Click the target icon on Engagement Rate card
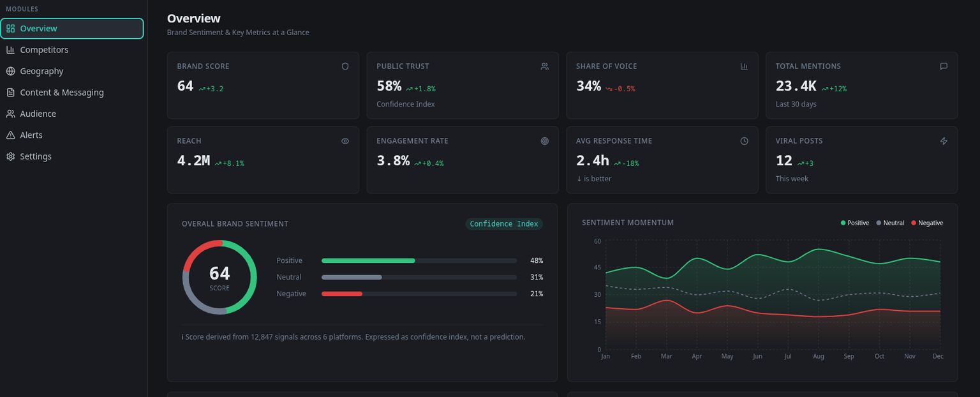This screenshot has height=397, width=980. [544, 141]
